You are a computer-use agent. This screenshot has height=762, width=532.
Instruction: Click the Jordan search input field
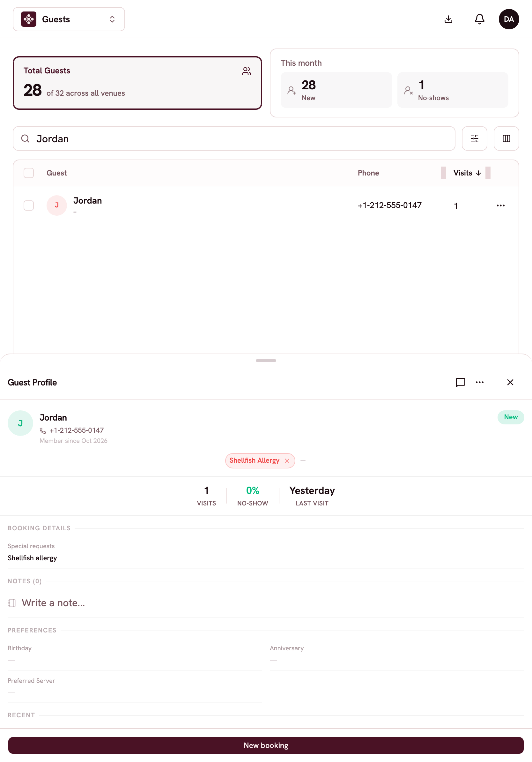[x=234, y=138]
